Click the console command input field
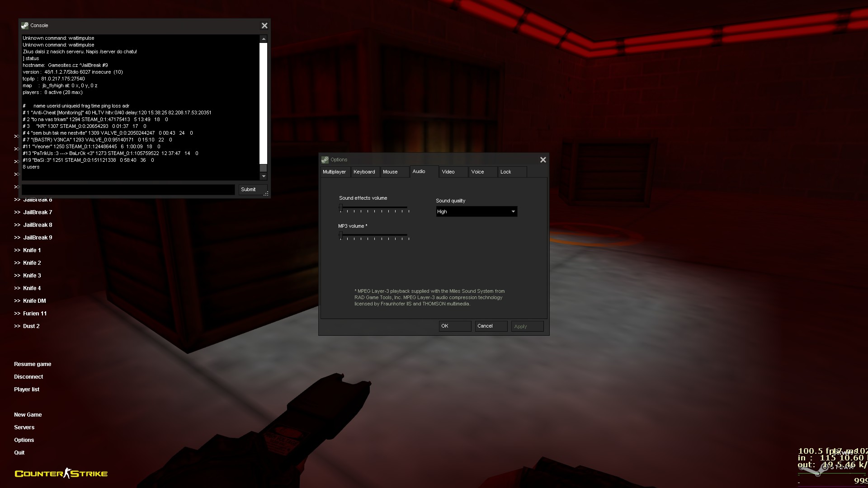868x488 pixels. click(x=128, y=190)
